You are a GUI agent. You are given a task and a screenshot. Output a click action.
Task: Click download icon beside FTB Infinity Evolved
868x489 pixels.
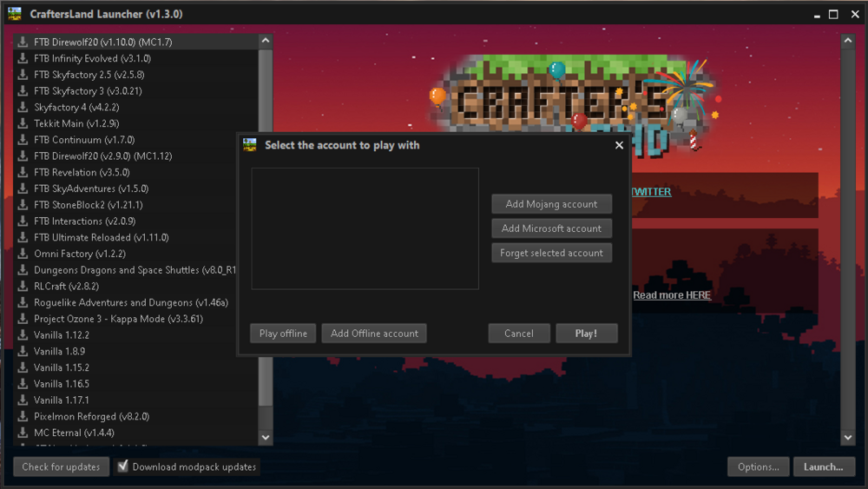pos(23,58)
